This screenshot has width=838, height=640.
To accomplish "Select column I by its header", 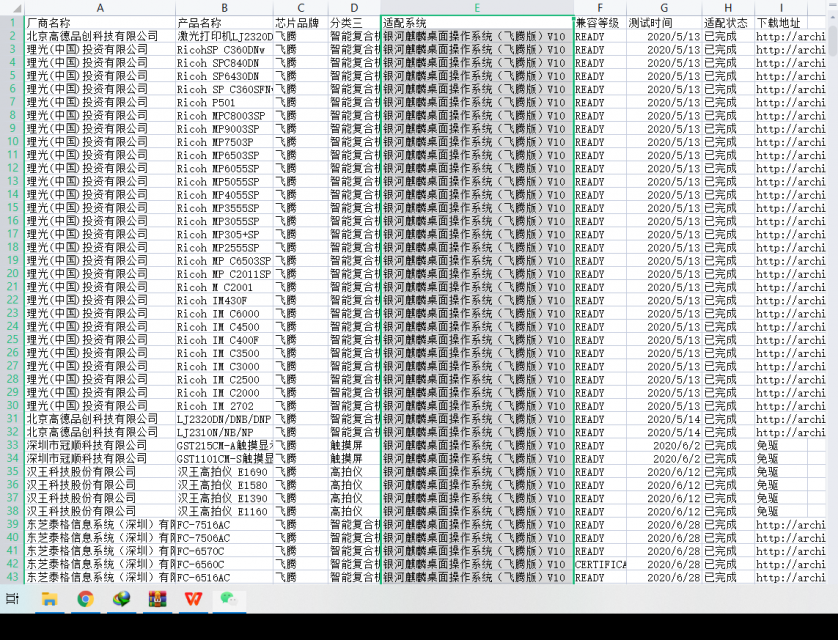I will 781,8.
